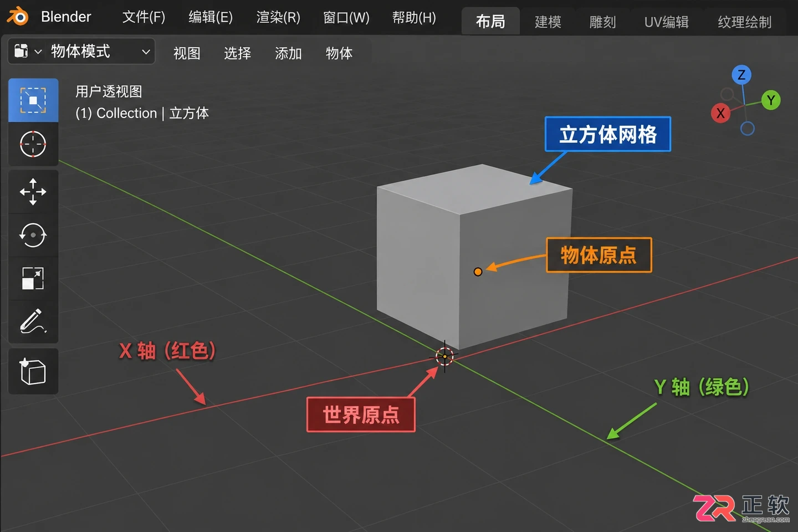Open the editor type selector icon
798x532 pixels.
tap(27, 52)
